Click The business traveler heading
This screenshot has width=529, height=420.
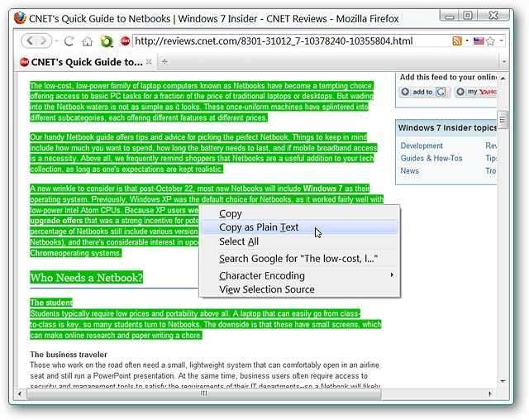(69, 354)
